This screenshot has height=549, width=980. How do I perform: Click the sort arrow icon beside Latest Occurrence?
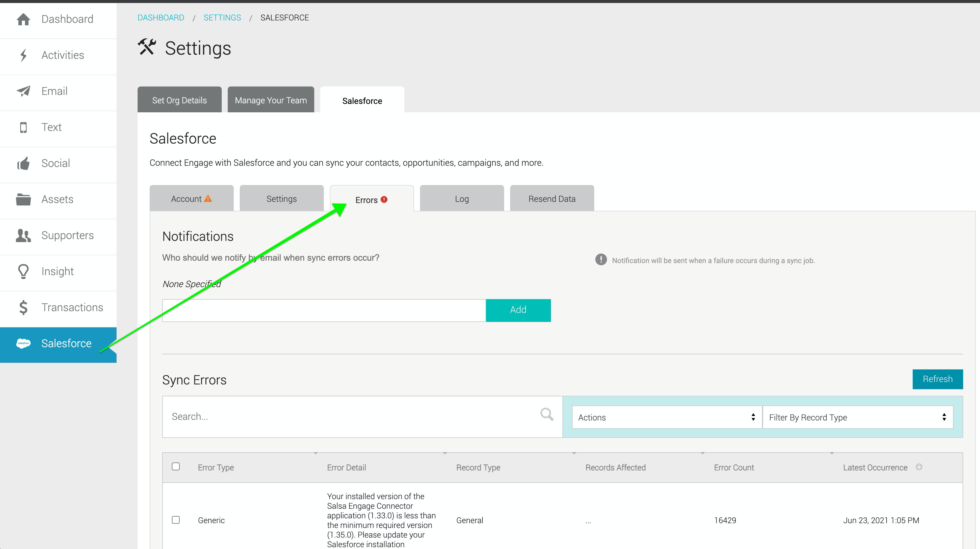tap(919, 467)
